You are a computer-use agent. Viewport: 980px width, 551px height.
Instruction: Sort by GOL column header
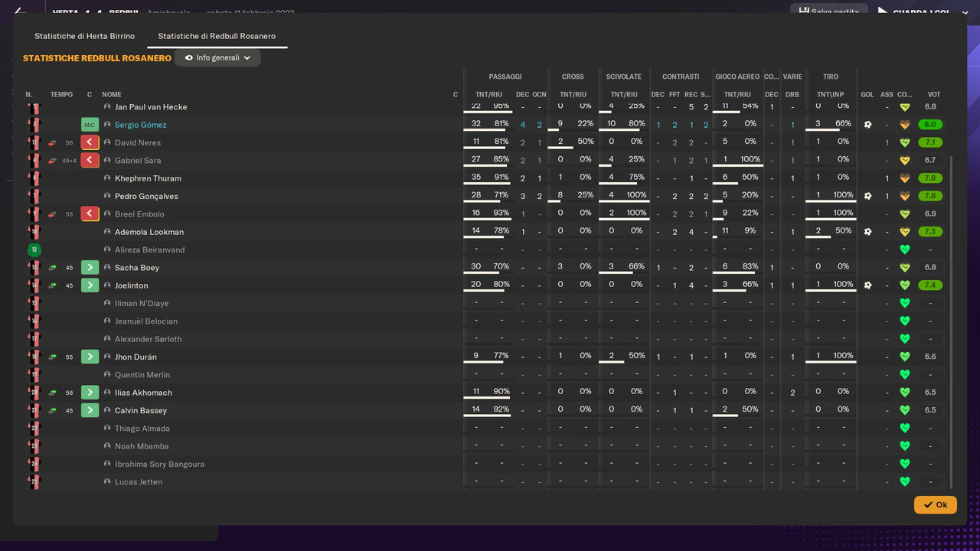point(867,95)
